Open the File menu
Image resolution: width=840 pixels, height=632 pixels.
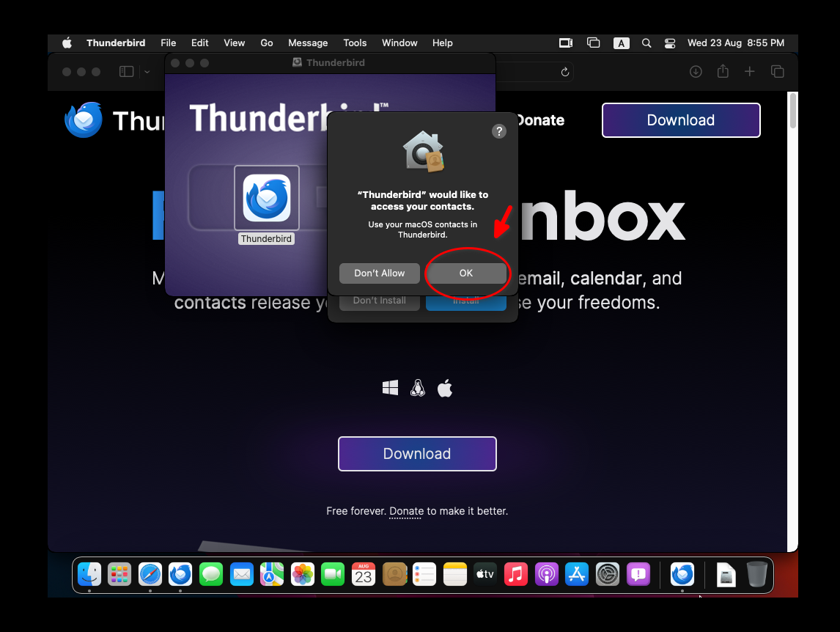click(x=168, y=43)
